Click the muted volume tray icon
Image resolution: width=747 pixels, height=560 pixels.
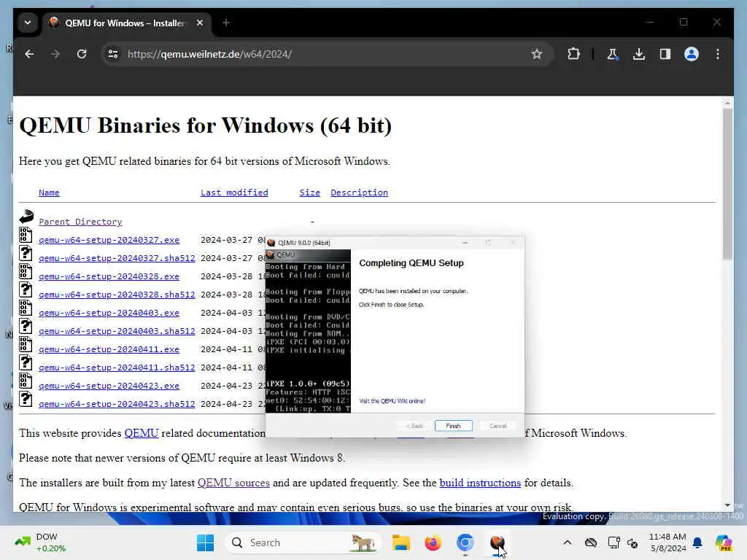coord(632,542)
